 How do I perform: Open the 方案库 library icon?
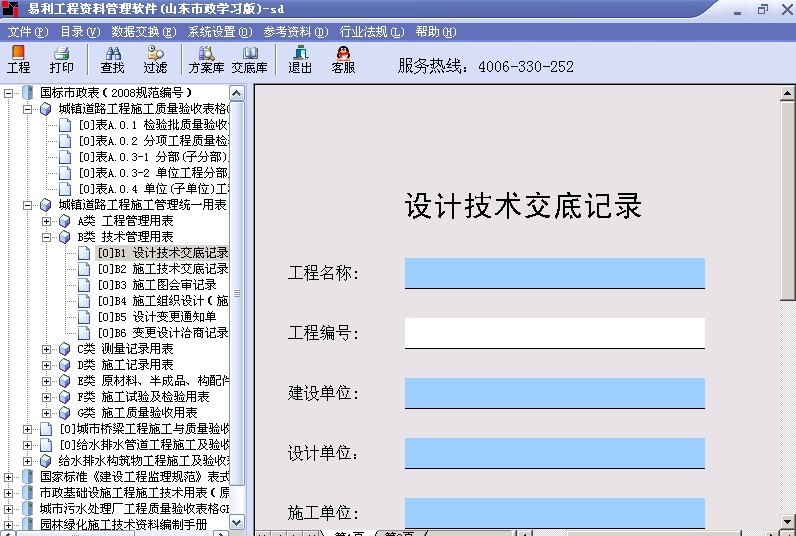pos(205,59)
